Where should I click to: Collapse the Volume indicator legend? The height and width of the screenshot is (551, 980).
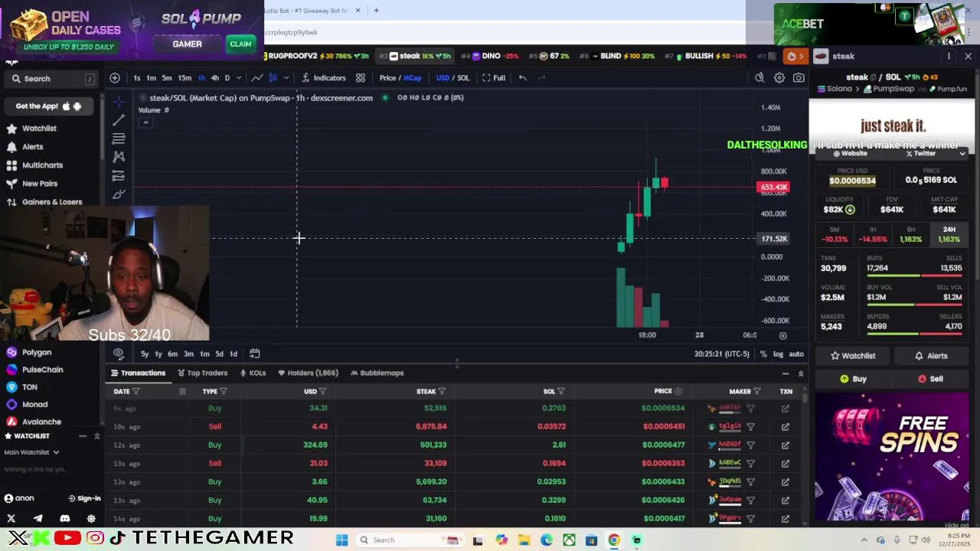point(145,122)
